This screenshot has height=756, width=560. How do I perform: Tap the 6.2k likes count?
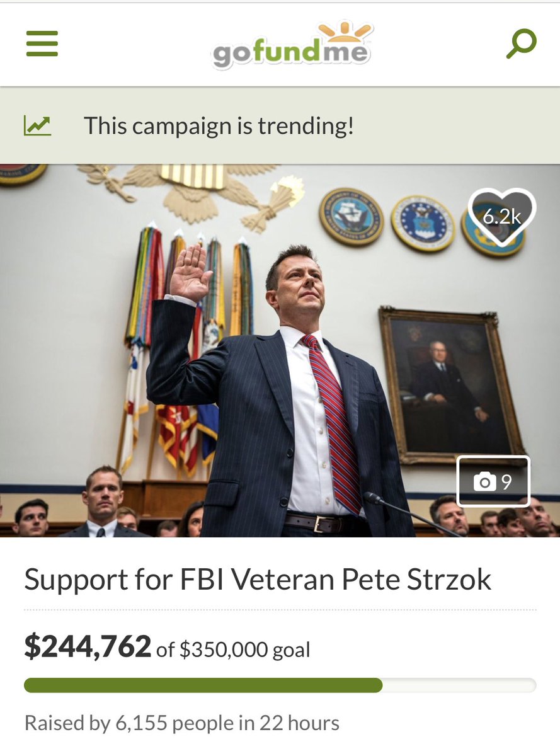coord(502,216)
